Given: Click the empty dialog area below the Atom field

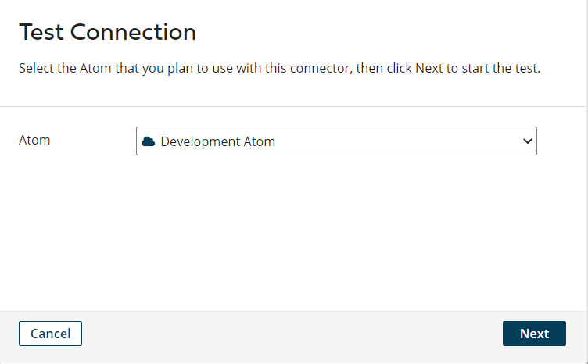Looking at the screenshot, I should click(293, 234).
